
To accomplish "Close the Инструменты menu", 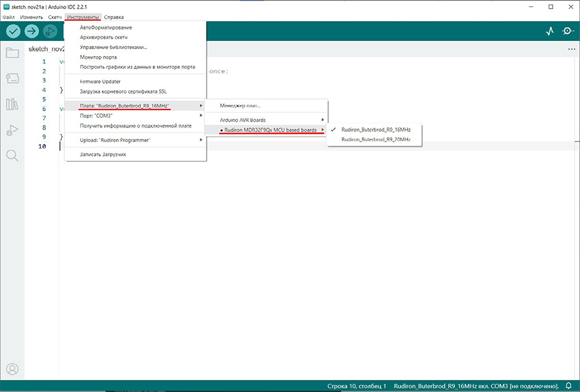I will coord(83,17).
